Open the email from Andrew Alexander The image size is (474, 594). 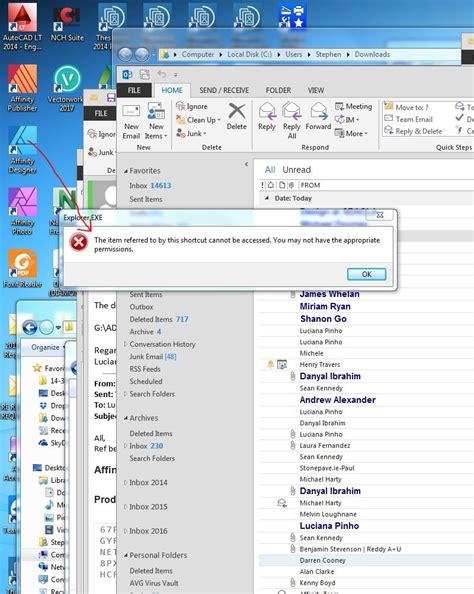pos(338,400)
